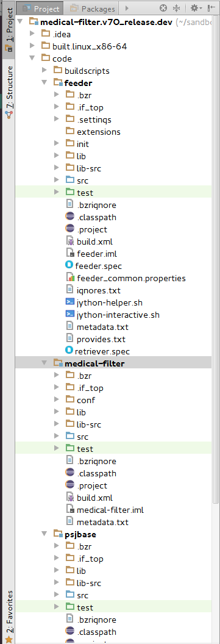
Task: Expand the built.linux_x86-64 folder
Action: pos(32,46)
